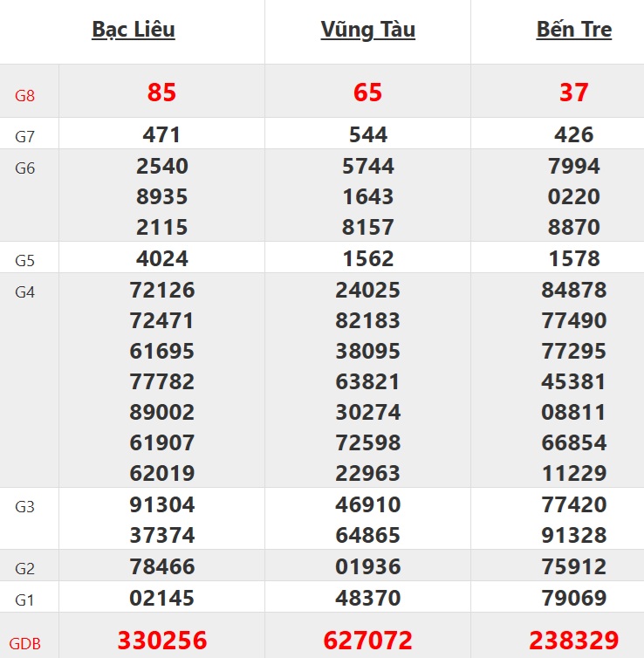Screen dimensions: 644x658
Task: Click the GDB special prize label
Action: pos(24,644)
